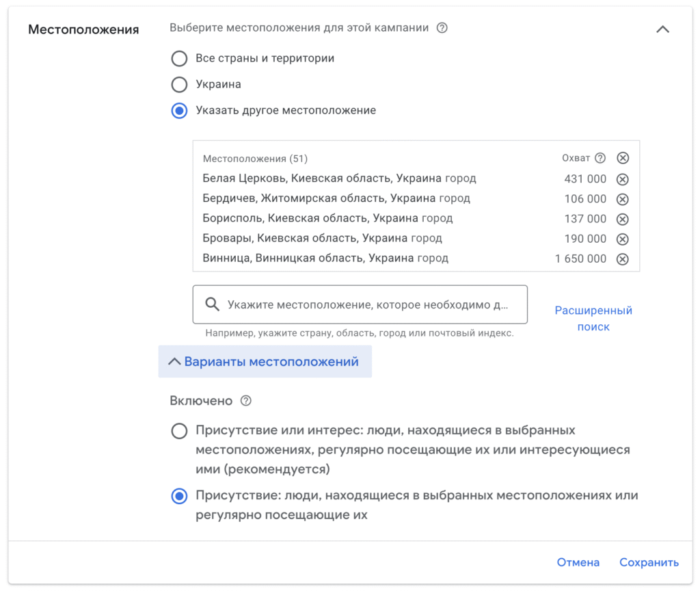Viewport: 700px width, 591px height.
Task: Open Расширенный поиск link
Action: (593, 319)
